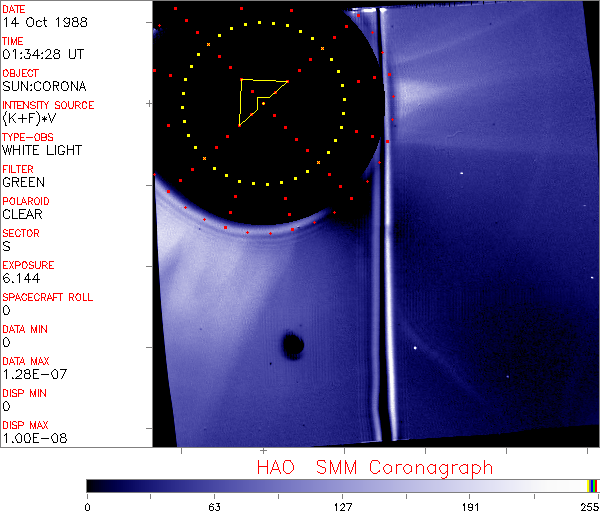600x512 pixels.
Task: Click the WHITE LIGHT observation type
Action: coord(42,150)
